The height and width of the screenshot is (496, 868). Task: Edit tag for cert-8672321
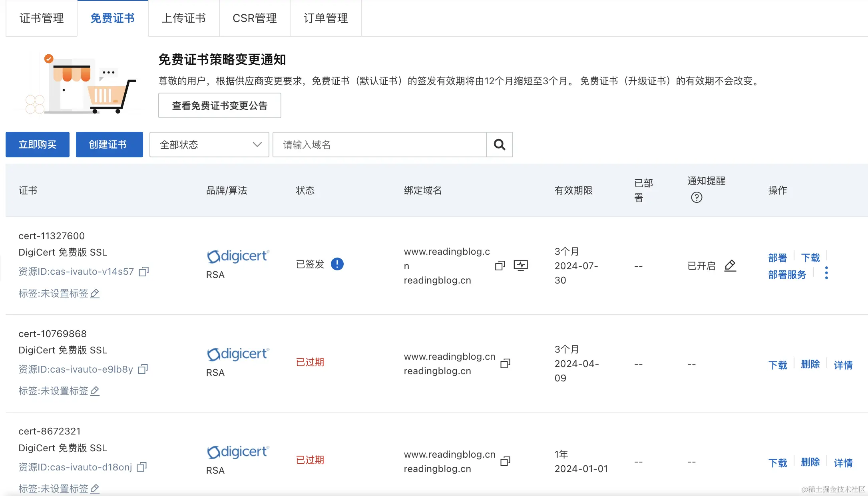pyautogui.click(x=95, y=488)
